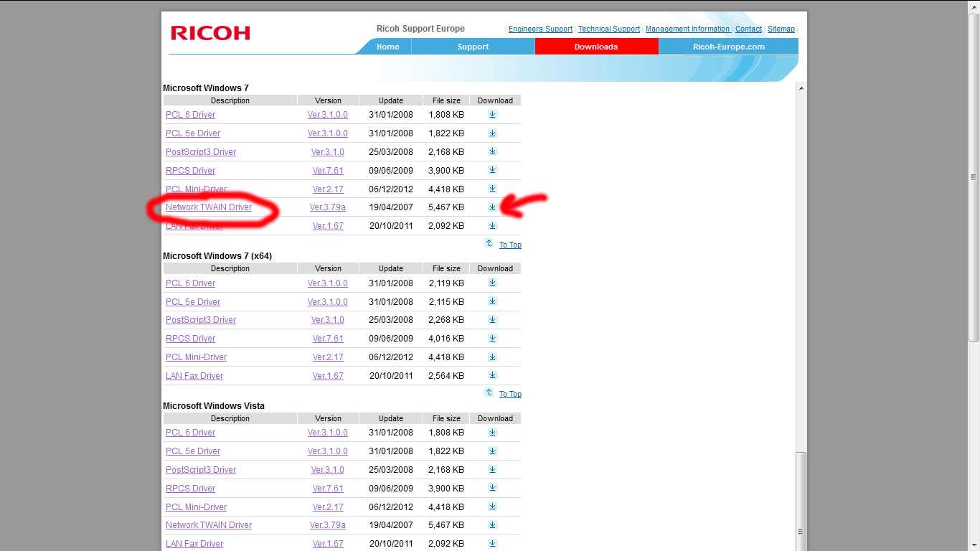
Task: Download the 2,268 KB PostScript3 Driver (x64)
Action: click(492, 319)
